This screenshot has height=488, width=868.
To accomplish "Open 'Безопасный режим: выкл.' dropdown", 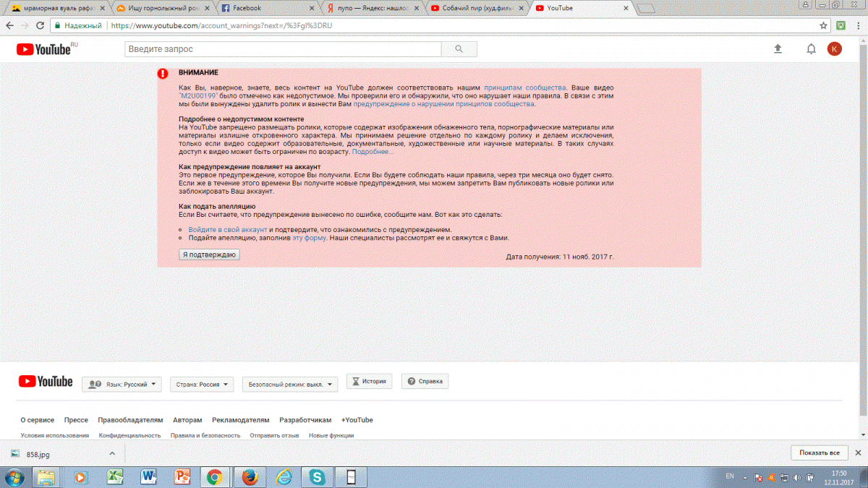I will tap(290, 385).
